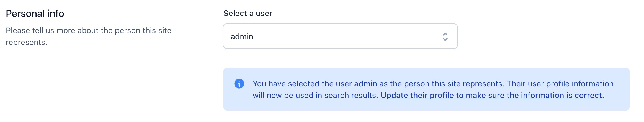Expand the user list showing admin
The width and height of the screenshot is (644, 122).
click(x=340, y=36)
